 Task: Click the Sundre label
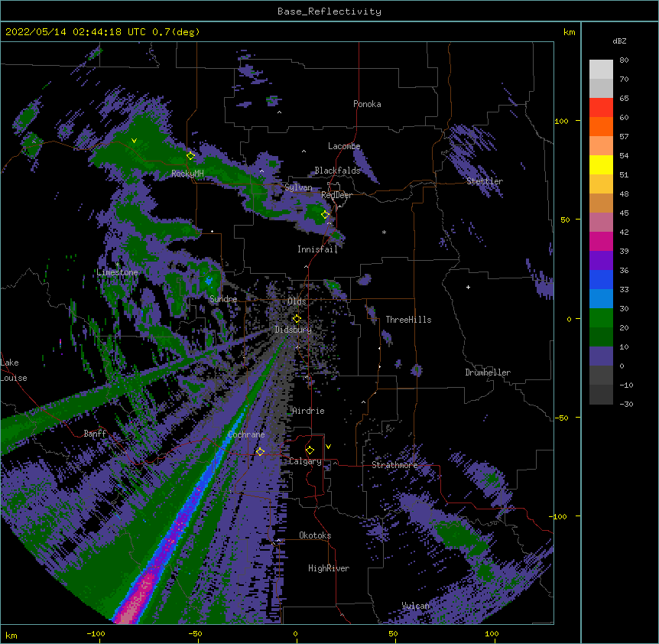[x=223, y=299]
